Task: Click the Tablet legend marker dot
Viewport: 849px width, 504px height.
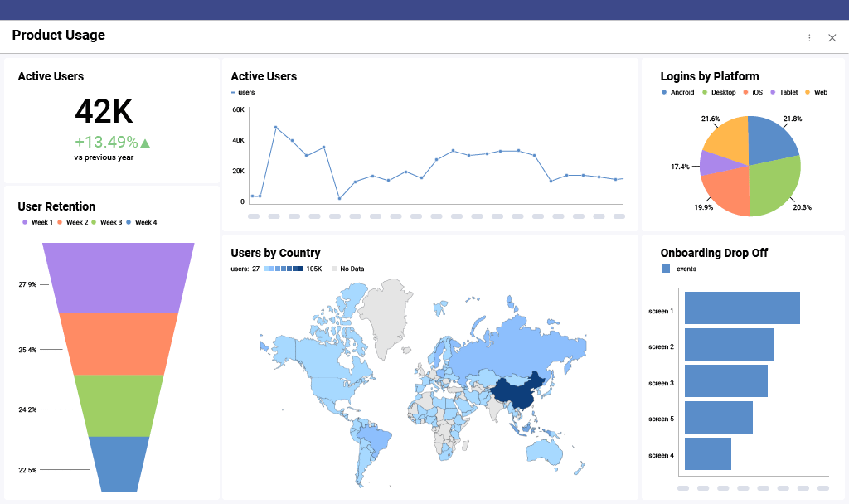Action: 773,92
